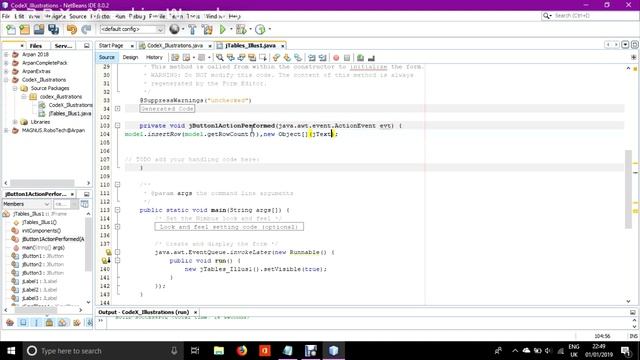Click the Comment editor toolbar icon
The width and height of the screenshot is (640, 360).
360,58
